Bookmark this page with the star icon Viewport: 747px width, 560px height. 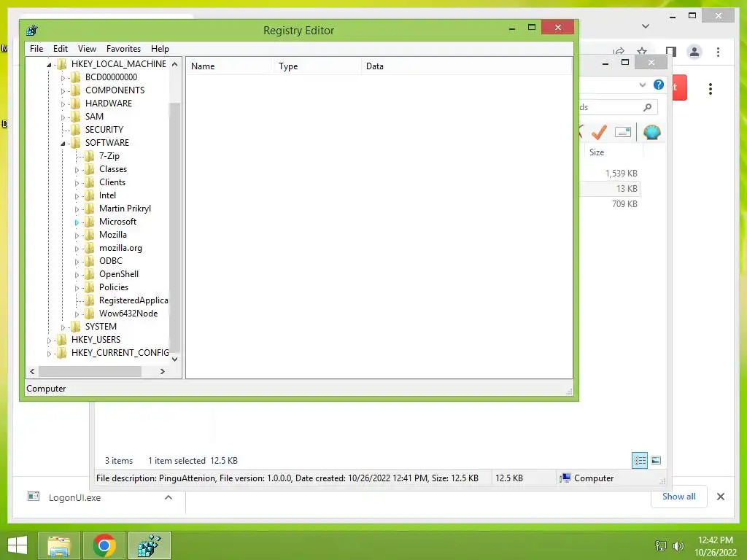click(x=642, y=52)
